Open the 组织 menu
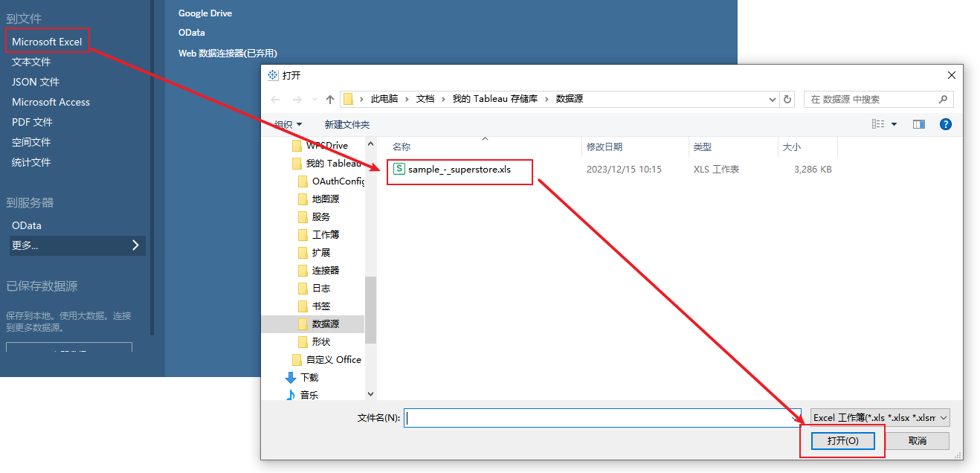Image resolution: width=980 pixels, height=473 pixels. [x=288, y=124]
